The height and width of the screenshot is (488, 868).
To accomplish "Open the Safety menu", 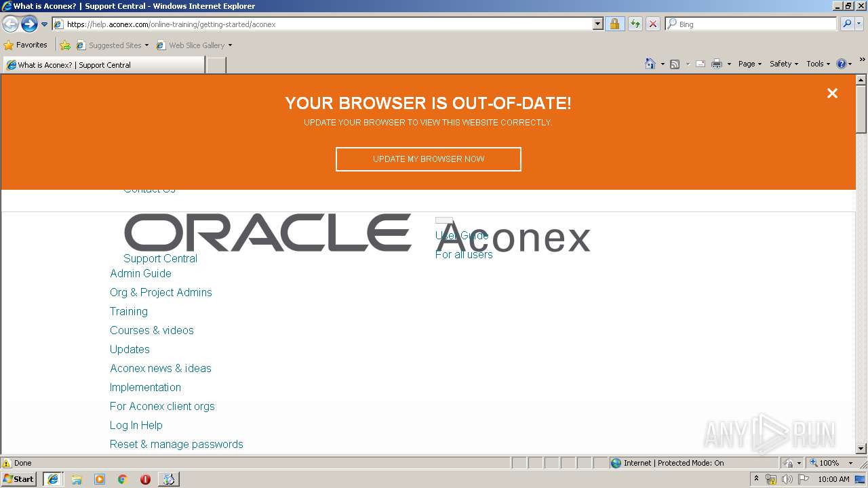I will pos(784,64).
